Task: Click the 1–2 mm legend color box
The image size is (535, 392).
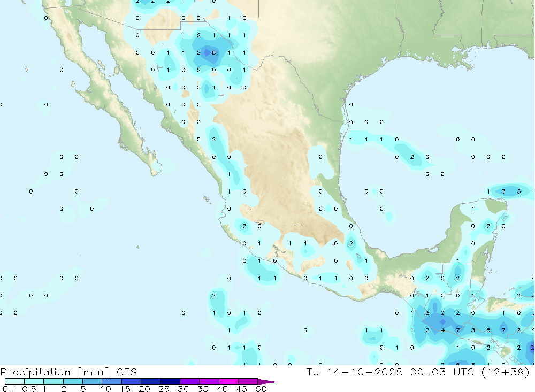Action: [x=53, y=381]
